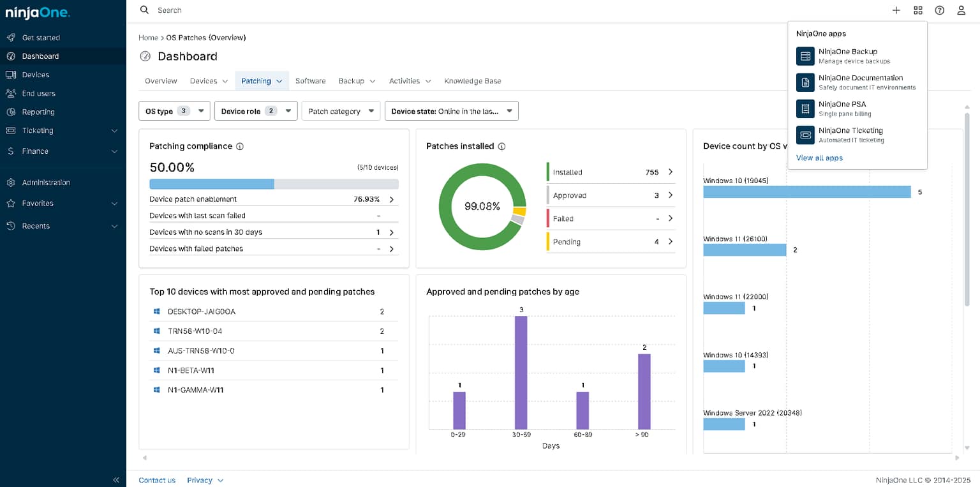This screenshot has width=980, height=487.
Task: Open the Device role filter dropdown
Action: [256, 111]
